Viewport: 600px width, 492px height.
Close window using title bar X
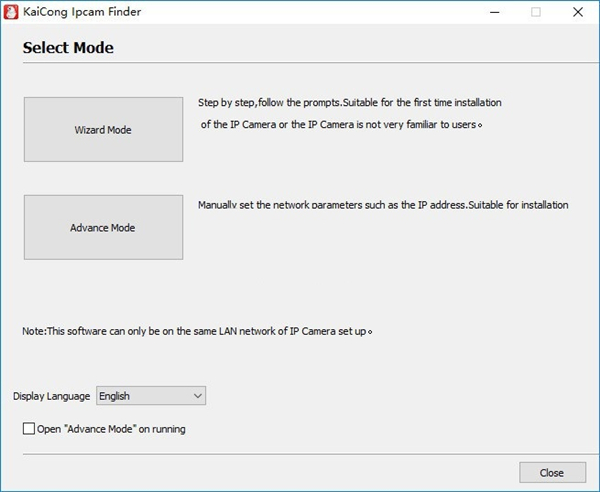578,12
